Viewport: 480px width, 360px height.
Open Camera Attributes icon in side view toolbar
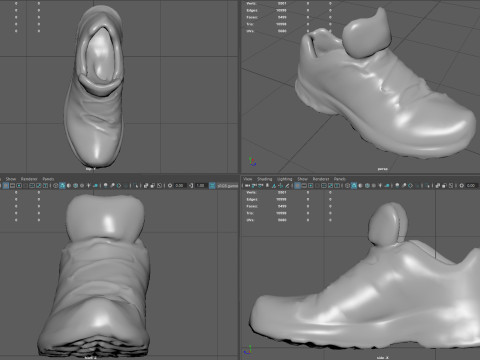pos(260,185)
